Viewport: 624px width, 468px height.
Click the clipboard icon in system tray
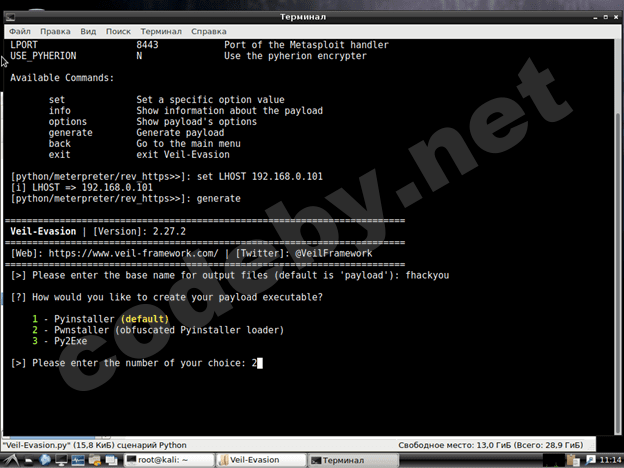click(x=573, y=460)
